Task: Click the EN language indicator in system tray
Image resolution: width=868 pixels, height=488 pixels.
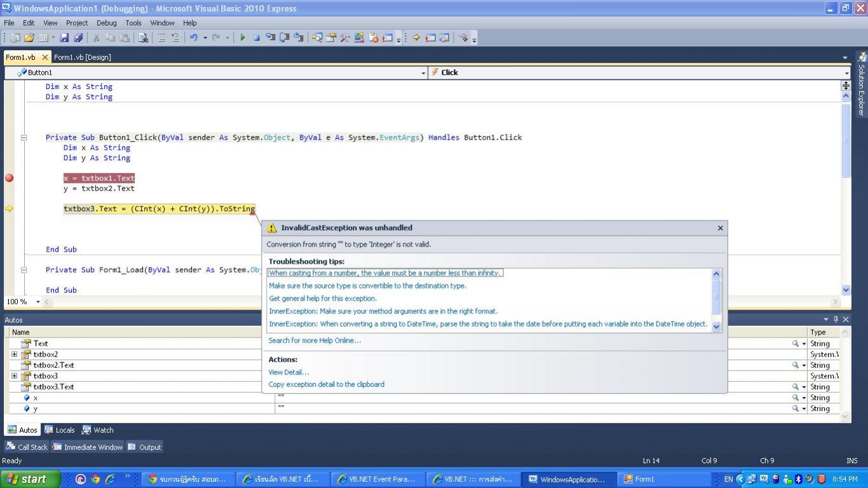Action: tap(728, 479)
